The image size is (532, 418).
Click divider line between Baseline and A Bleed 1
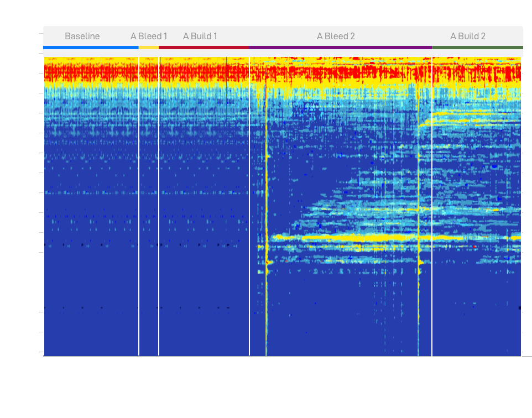(139, 221)
